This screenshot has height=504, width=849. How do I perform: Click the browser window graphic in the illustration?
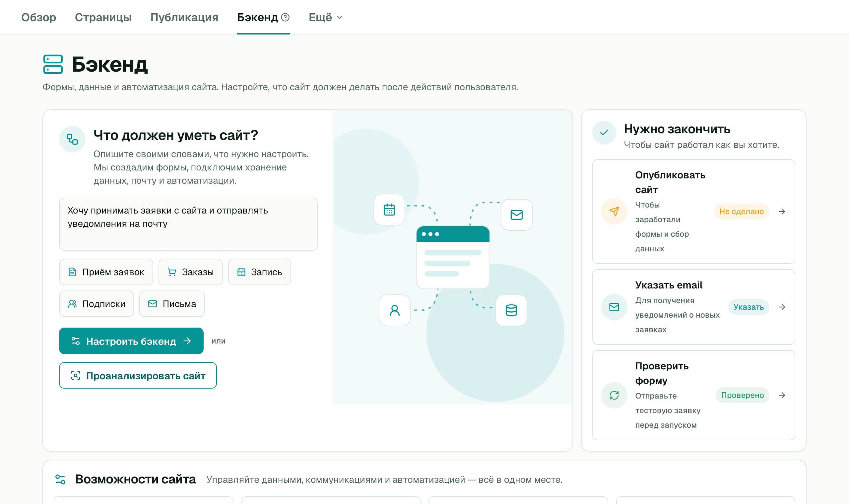click(453, 257)
